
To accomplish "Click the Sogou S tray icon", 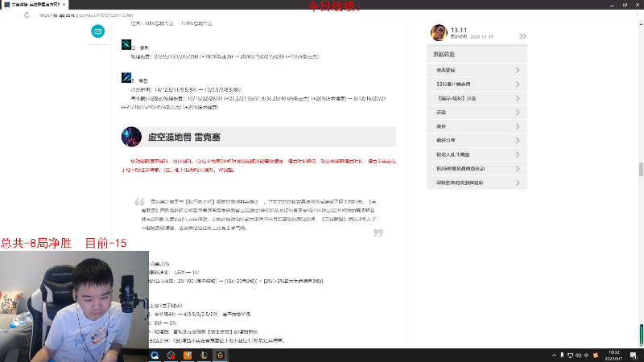I will pos(596,356).
